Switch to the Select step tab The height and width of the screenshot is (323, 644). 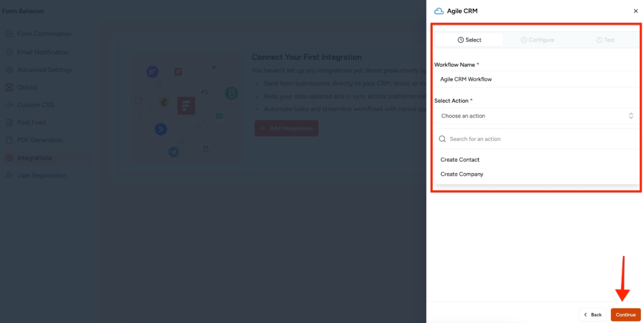click(469, 40)
